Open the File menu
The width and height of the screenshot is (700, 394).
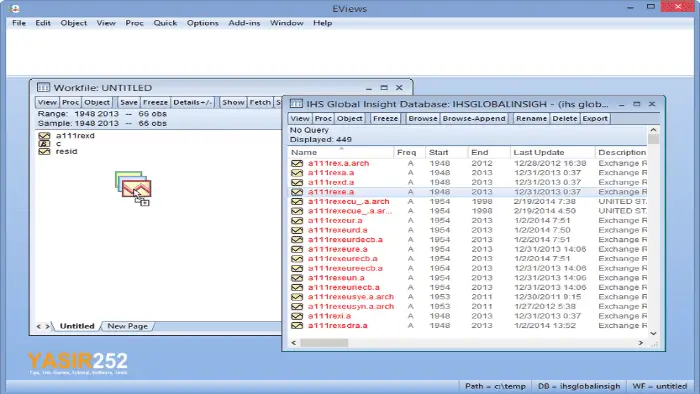[x=19, y=23]
